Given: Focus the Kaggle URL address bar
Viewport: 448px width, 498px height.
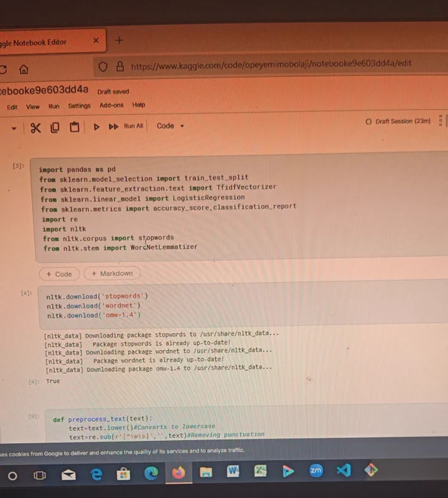Looking at the screenshot, I should click(x=271, y=64).
